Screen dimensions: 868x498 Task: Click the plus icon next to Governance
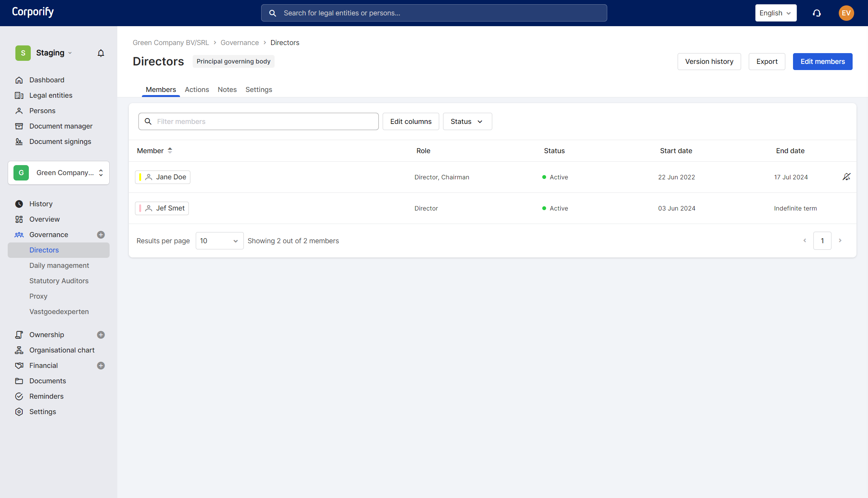pyautogui.click(x=101, y=235)
